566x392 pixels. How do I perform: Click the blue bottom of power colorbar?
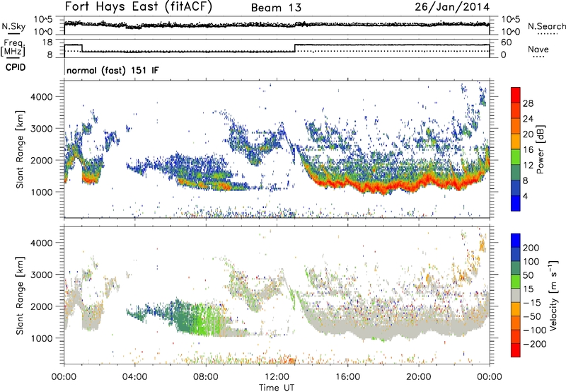[x=516, y=203]
